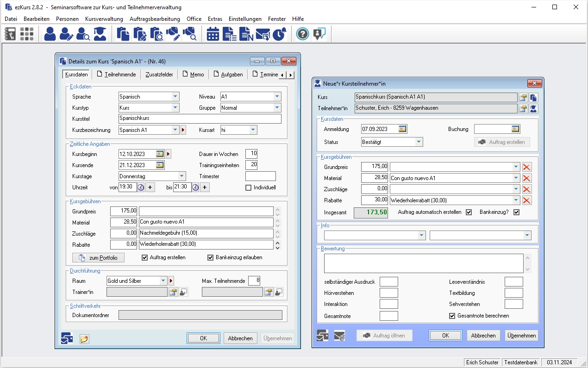The height and width of the screenshot is (368, 588).
Task: Remove the Rabatte entry with red X
Action: (x=526, y=200)
